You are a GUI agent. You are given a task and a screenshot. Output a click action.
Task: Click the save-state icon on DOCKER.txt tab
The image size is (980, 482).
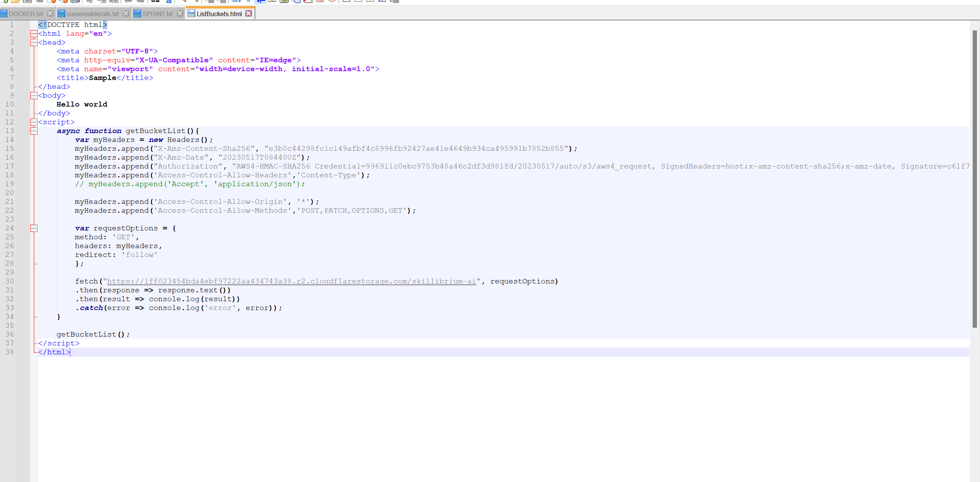[x=4, y=14]
